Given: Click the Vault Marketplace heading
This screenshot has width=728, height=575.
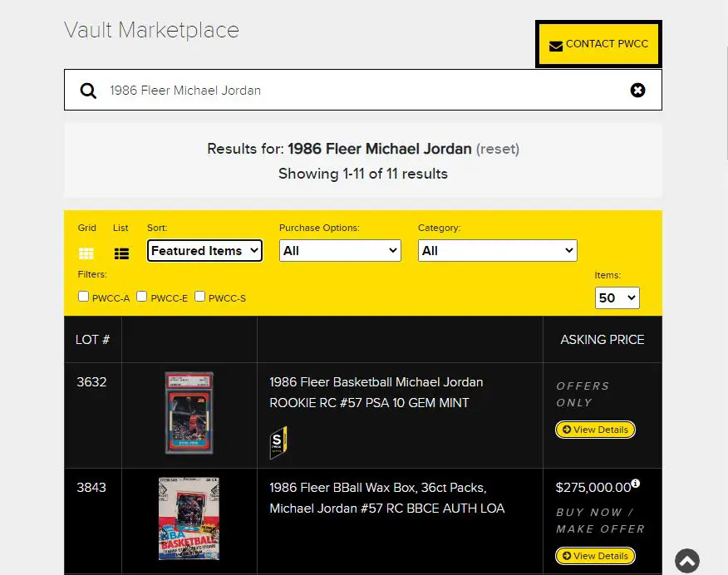Looking at the screenshot, I should click(x=151, y=31).
